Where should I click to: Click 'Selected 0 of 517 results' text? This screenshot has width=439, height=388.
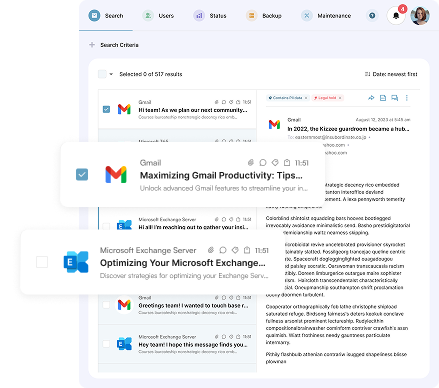click(151, 74)
